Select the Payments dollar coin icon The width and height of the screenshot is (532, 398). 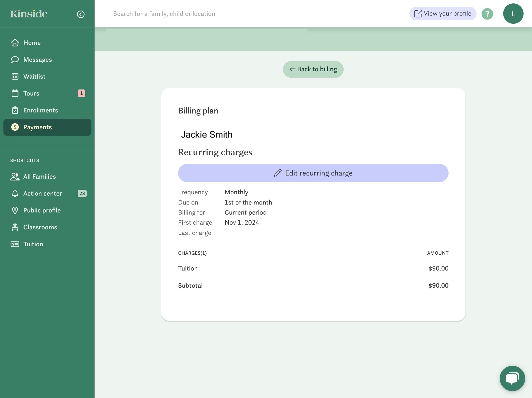15,127
